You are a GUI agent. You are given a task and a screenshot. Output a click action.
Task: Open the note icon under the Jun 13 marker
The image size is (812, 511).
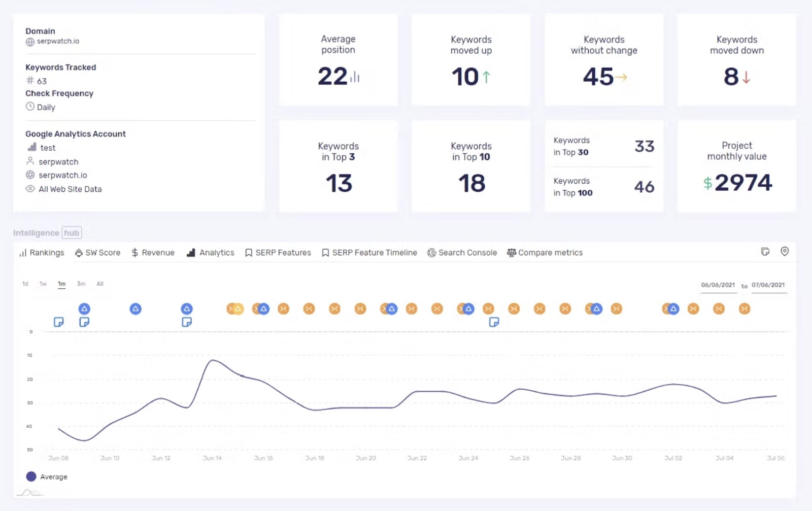(187, 322)
